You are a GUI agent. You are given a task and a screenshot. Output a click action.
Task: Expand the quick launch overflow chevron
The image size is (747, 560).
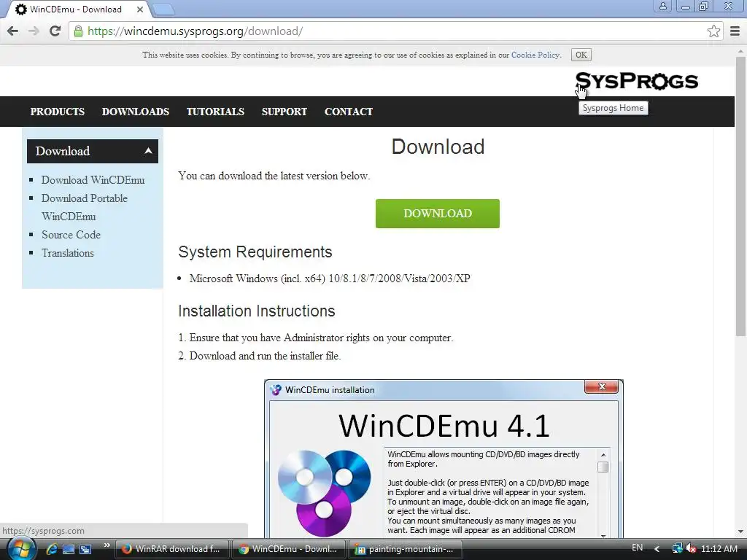pos(107,545)
